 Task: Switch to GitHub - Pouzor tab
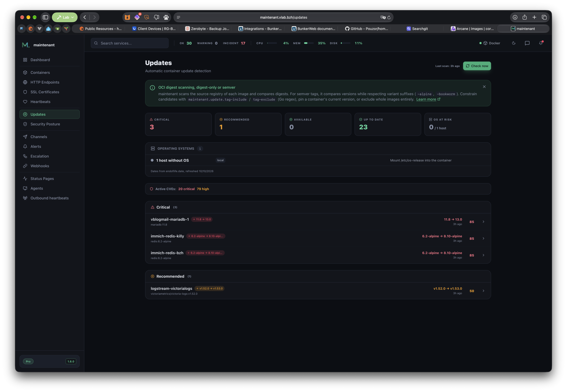366,29
